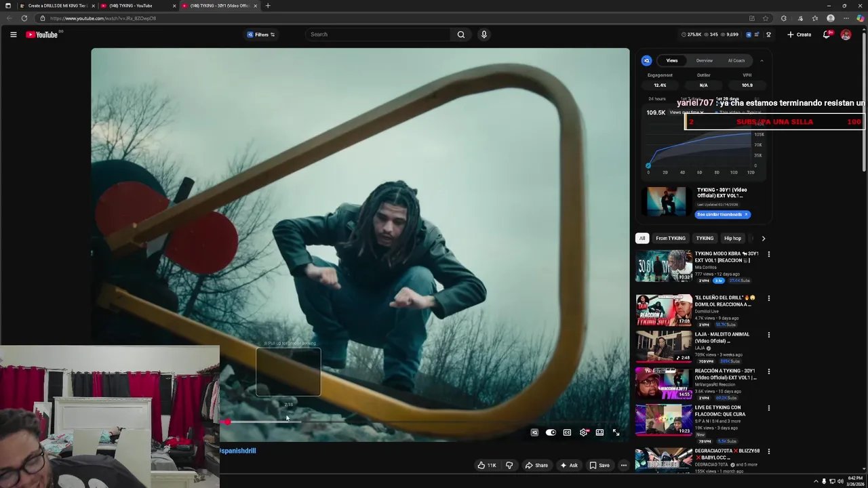This screenshot has height=488, width=868.
Task: Open options for EL DUEÑO DEL DRILL video
Action: tap(768, 298)
